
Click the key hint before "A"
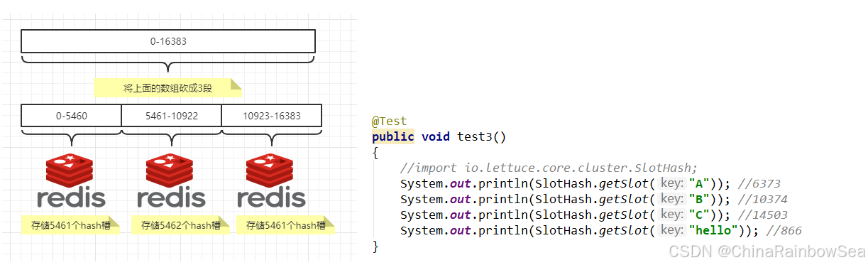671,183
